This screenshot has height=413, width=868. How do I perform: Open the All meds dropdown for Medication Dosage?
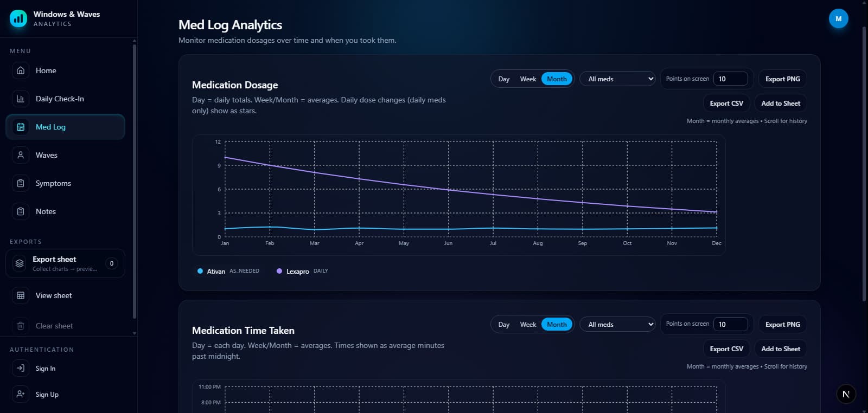[x=617, y=79]
